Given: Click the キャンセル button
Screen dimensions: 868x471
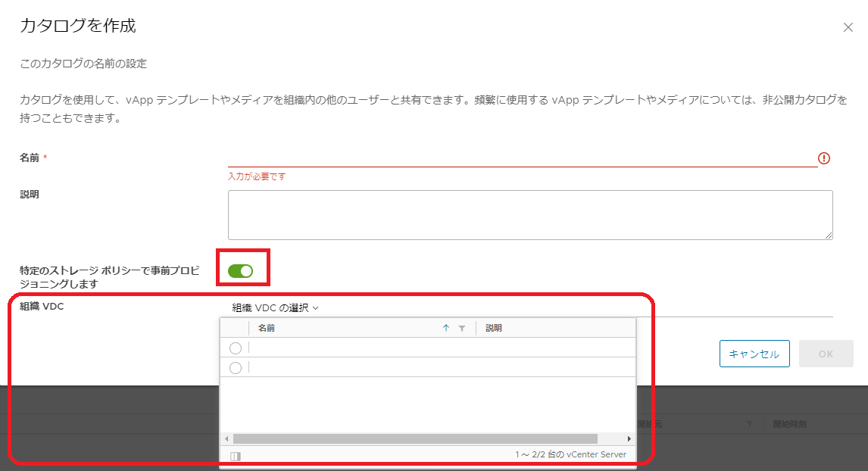Looking at the screenshot, I should pyautogui.click(x=754, y=353).
